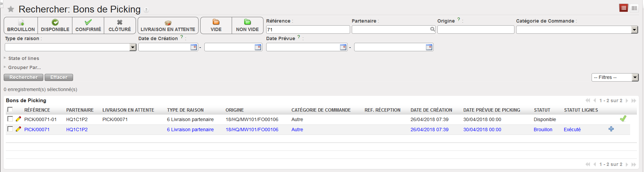Image resolution: width=644 pixels, height=172 pixels.
Task: Go to last page in bottom pager
Action: 634,164
